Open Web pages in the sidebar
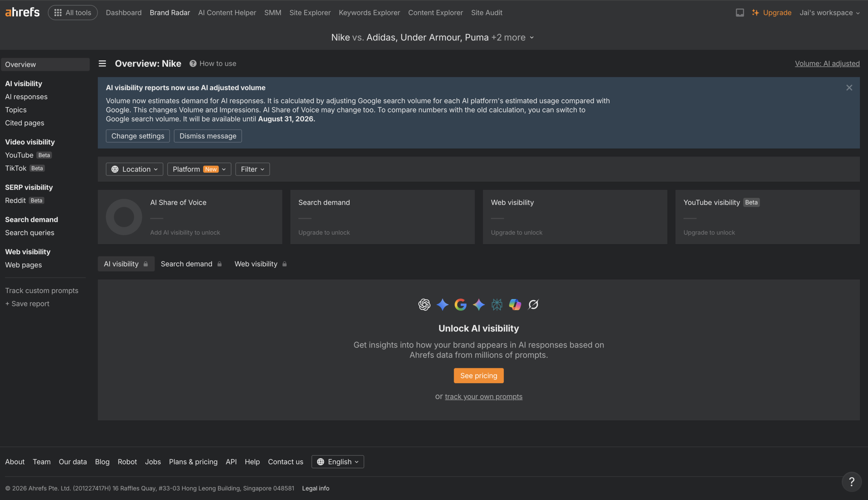The height and width of the screenshot is (500, 868). 23,265
